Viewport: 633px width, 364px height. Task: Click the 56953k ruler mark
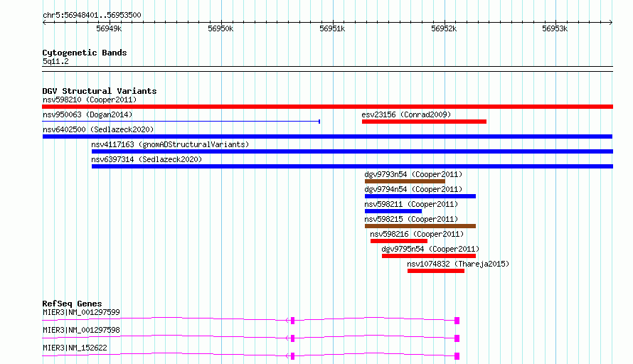point(555,28)
